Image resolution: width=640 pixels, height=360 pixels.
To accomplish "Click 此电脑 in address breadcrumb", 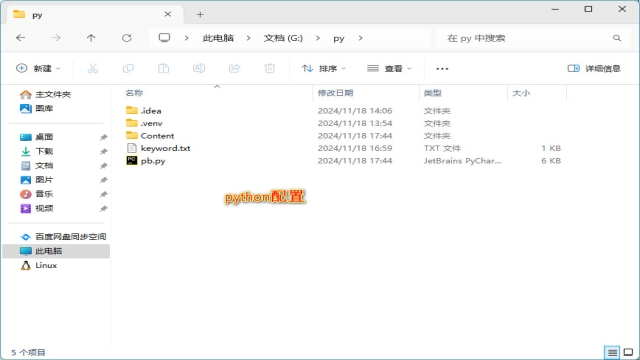I will point(218,38).
